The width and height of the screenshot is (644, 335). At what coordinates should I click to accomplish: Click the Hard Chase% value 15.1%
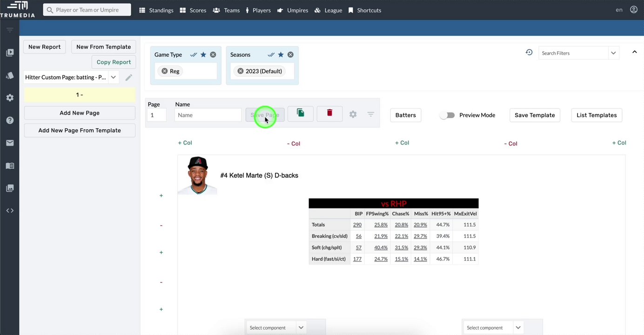[402, 259]
